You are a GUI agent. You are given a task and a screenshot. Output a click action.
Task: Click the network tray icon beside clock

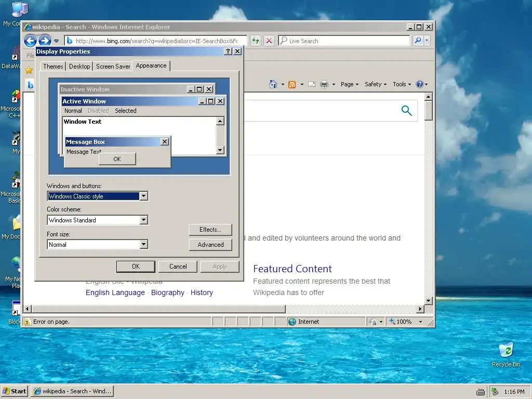point(495,392)
